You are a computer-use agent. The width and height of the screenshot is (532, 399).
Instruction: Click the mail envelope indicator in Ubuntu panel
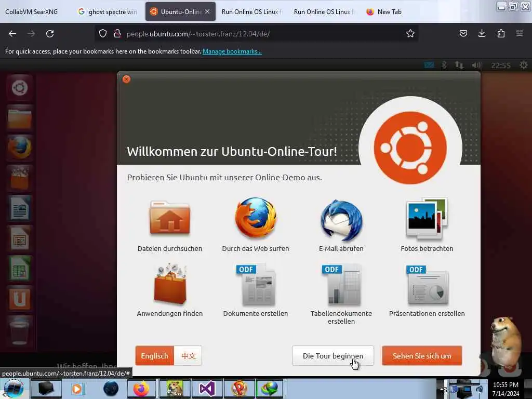(429, 65)
